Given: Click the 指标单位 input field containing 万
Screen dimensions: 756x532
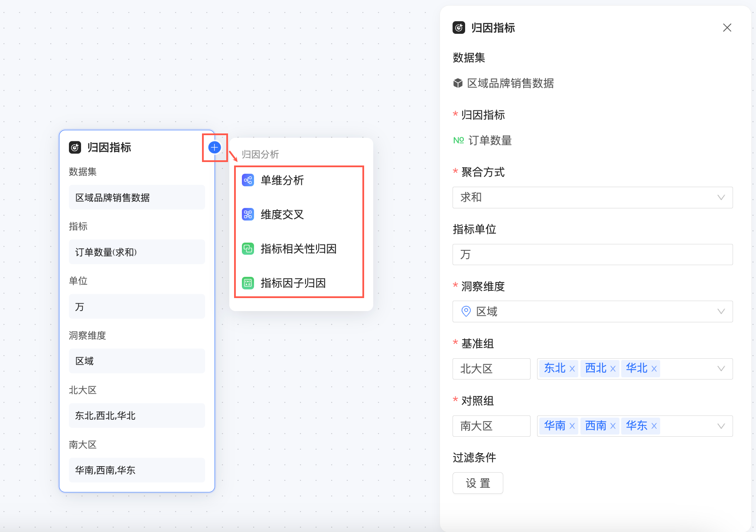Looking at the screenshot, I should [593, 254].
